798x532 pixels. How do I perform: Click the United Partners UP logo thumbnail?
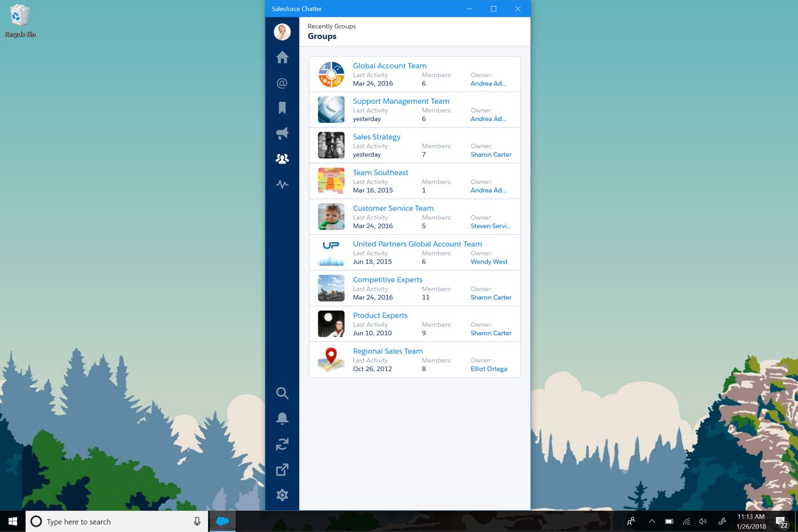331,253
